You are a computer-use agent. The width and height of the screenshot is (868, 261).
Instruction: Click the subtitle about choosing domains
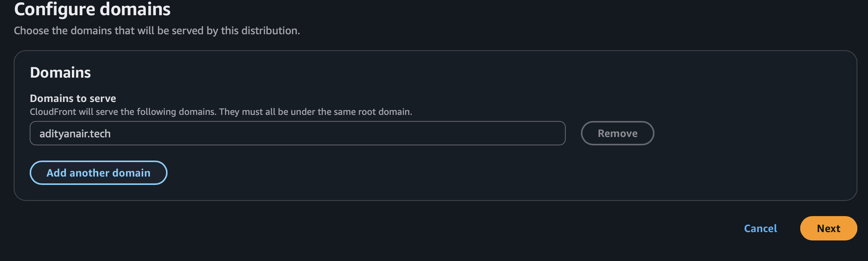(x=157, y=30)
